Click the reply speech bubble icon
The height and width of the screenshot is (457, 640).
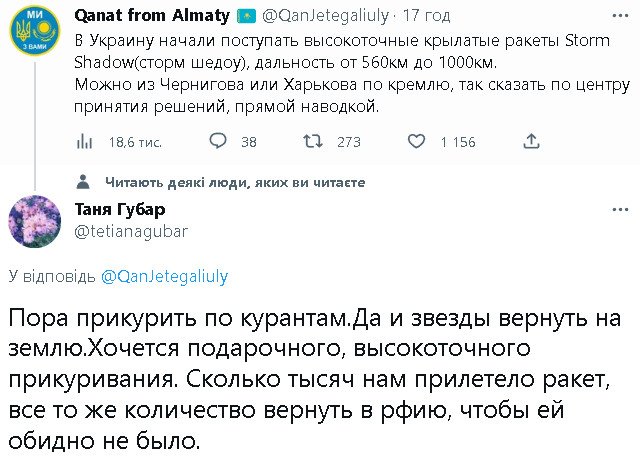tap(217, 142)
